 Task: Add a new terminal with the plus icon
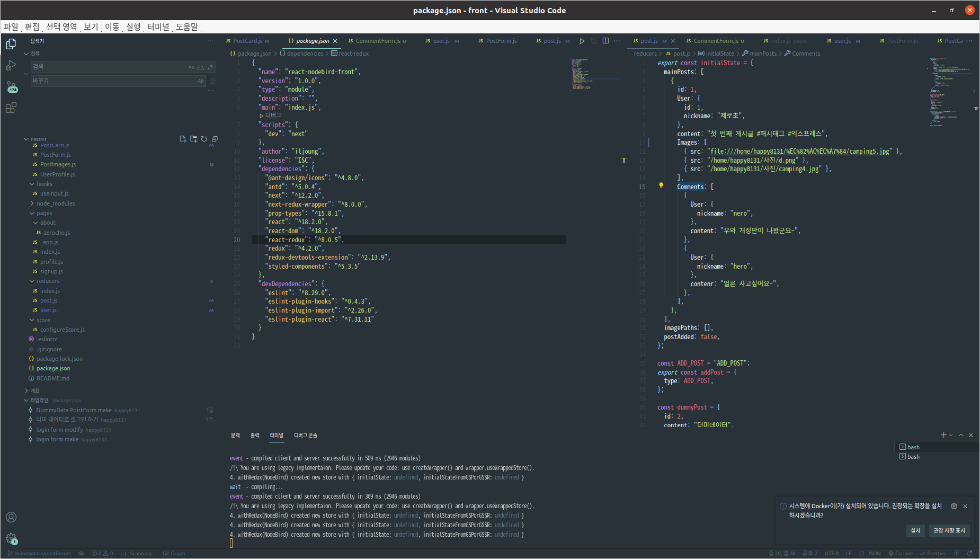943,435
